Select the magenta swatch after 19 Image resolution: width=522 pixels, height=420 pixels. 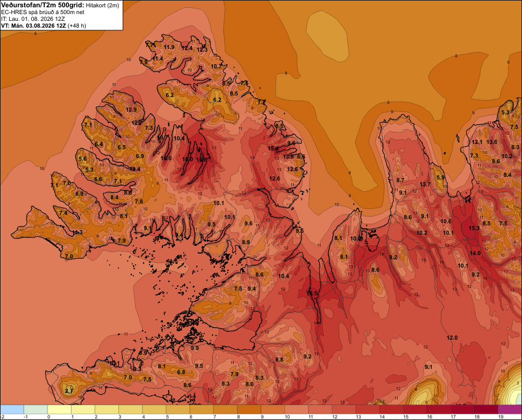click(x=510, y=410)
